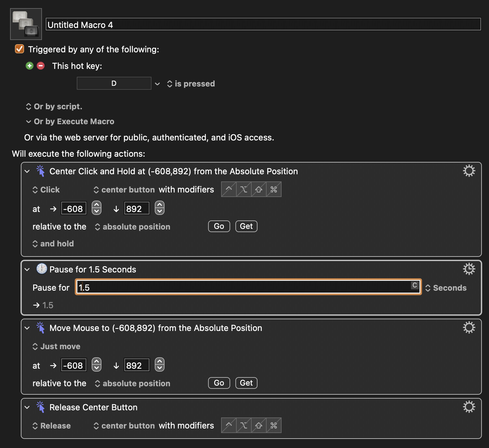Viewport: 489px width, 448px height.
Task: Open the Seconds unit popup
Action: [x=446, y=288]
